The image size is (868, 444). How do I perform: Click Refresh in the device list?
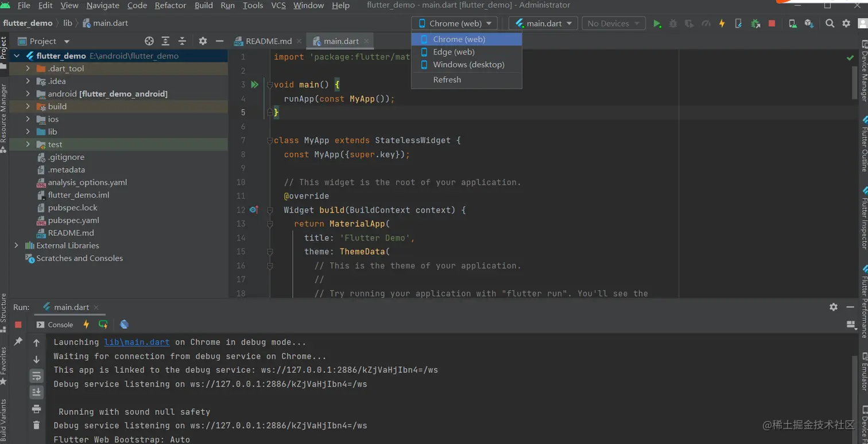click(467, 80)
